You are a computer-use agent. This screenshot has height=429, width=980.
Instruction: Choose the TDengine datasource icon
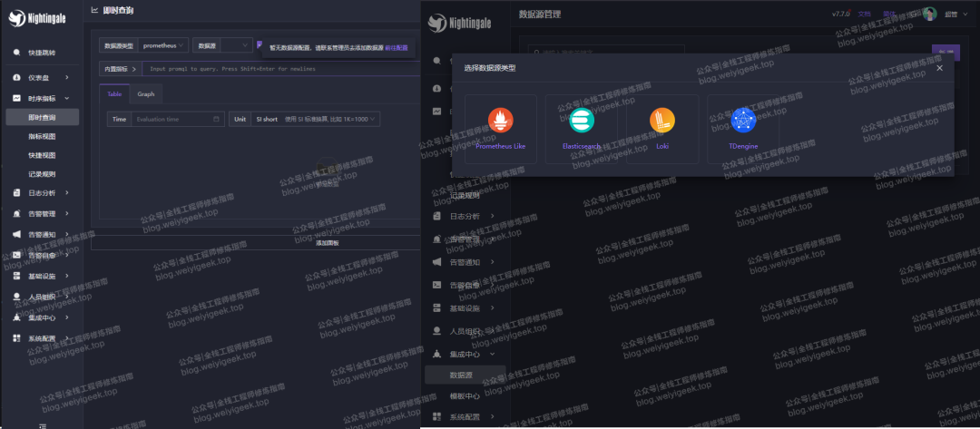[743, 120]
